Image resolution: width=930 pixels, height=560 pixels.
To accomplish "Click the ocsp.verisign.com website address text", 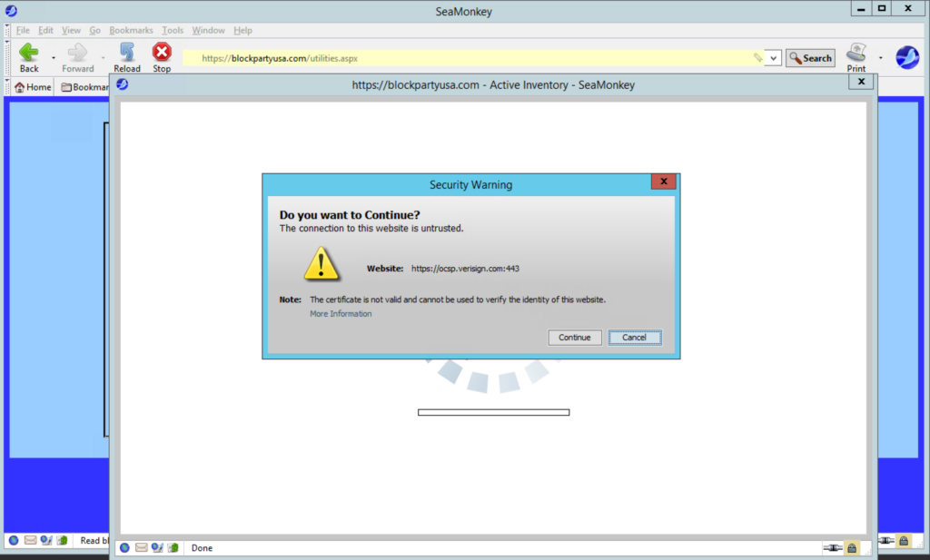I will pyautogui.click(x=465, y=269).
